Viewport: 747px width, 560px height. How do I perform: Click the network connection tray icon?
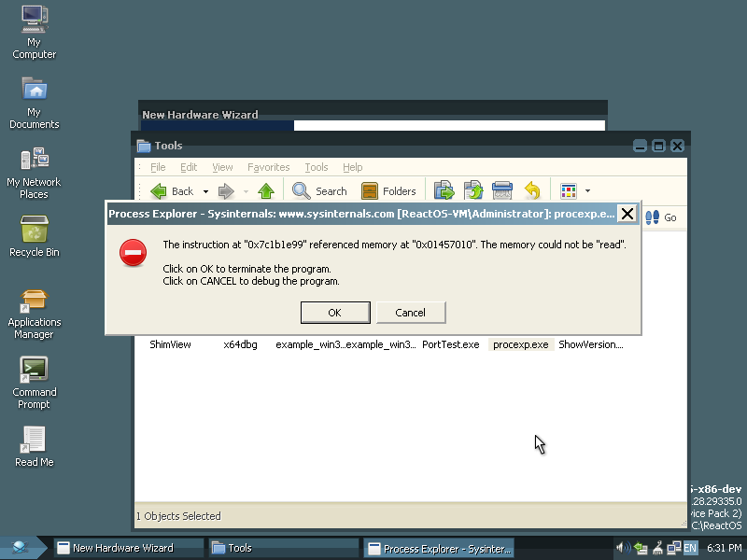pos(673,548)
